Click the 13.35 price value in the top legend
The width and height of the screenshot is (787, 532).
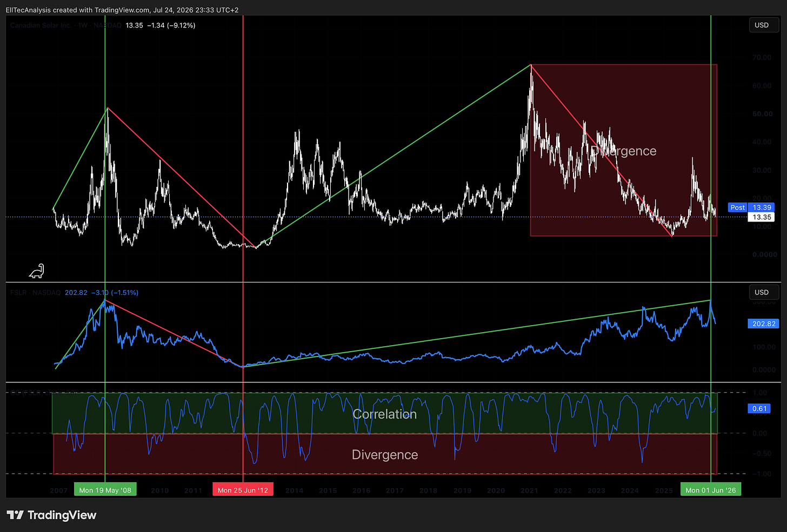(x=135, y=25)
